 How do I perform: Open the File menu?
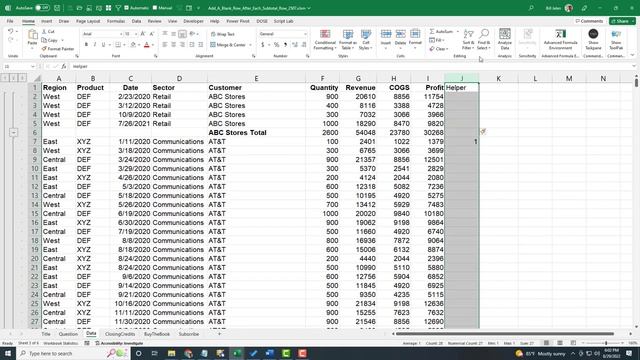(10, 21)
